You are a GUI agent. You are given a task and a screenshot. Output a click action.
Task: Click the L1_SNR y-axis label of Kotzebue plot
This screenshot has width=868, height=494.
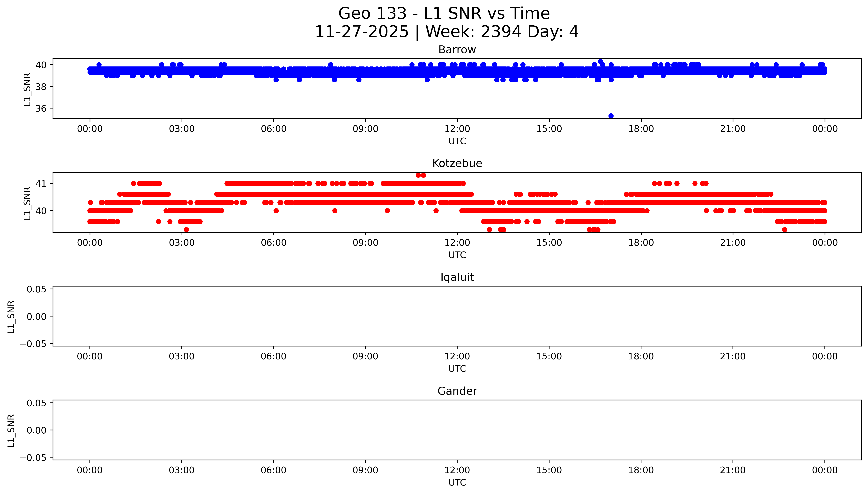coord(27,203)
